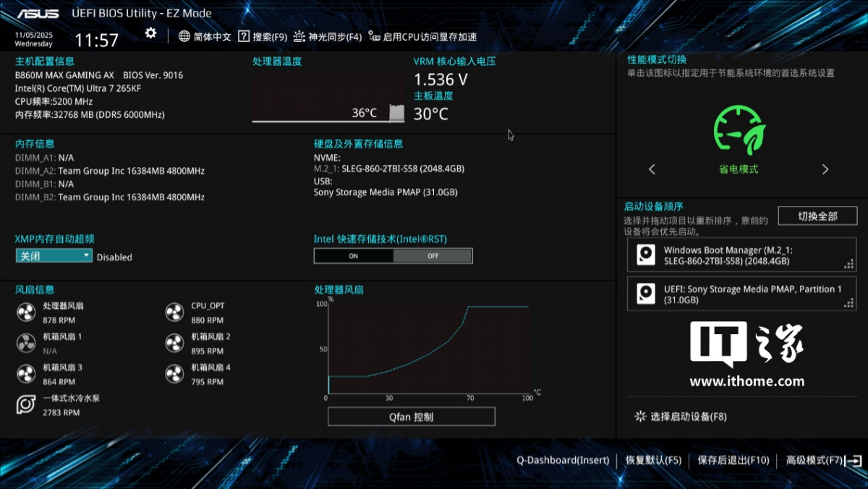Switch Intel RST to ON
Screen dimensions: 868x489
[x=354, y=256]
